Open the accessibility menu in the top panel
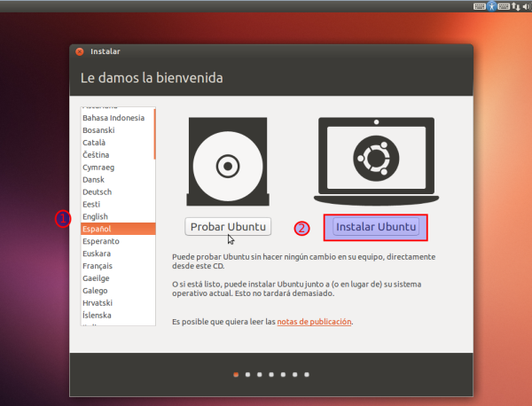The image size is (532, 406). (491, 6)
